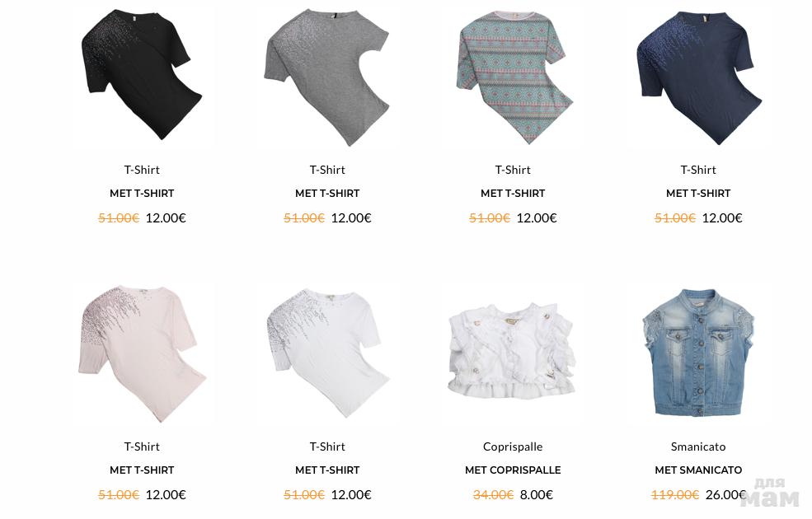
Task: Open the MET COPRISPALLE product title
Action: click(x=513, y=470)
